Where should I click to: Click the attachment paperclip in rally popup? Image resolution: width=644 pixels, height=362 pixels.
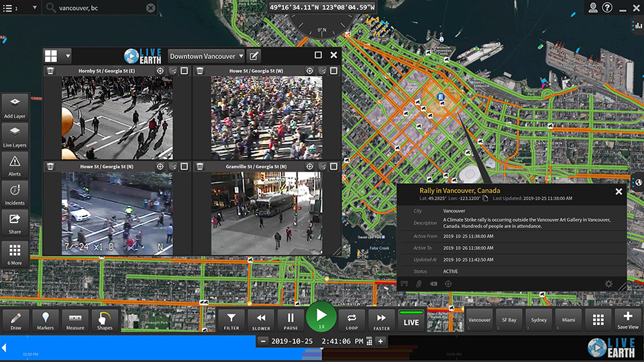[419, 284]
